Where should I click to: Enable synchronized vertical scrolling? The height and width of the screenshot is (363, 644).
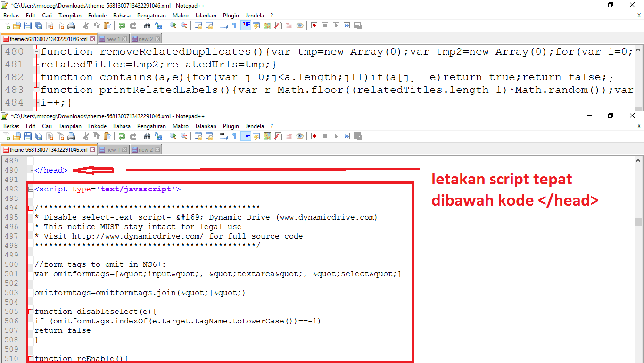(199, 25)
